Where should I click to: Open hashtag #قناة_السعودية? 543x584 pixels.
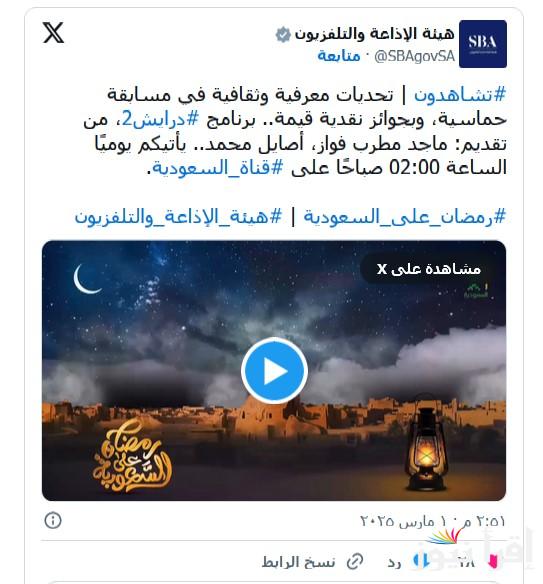[x=217, y=168]
